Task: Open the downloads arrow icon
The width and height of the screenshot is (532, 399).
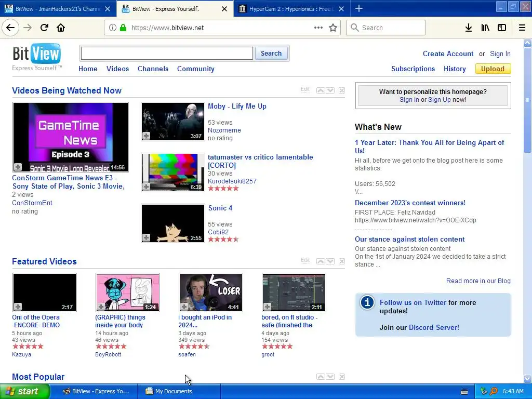Action: pyautogui.click(x=469, y=28)
